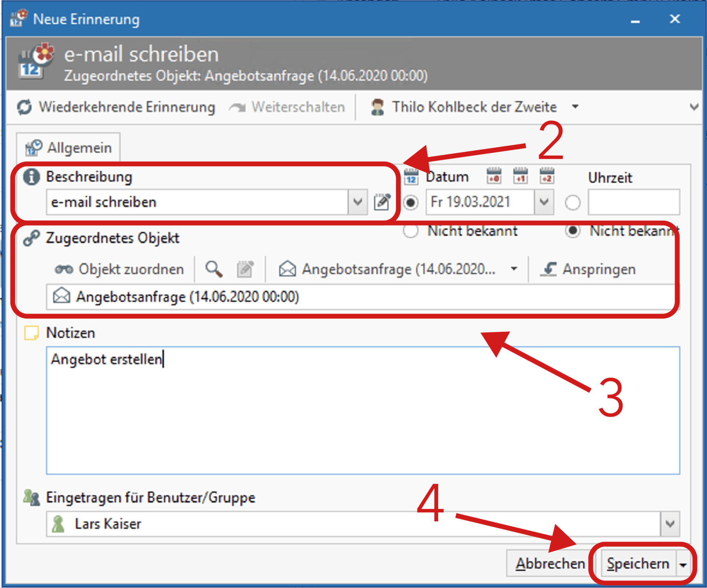Click the envelope icon in the Angebotsanfrage dropdown
707x588 pixels.
point(287,269)
